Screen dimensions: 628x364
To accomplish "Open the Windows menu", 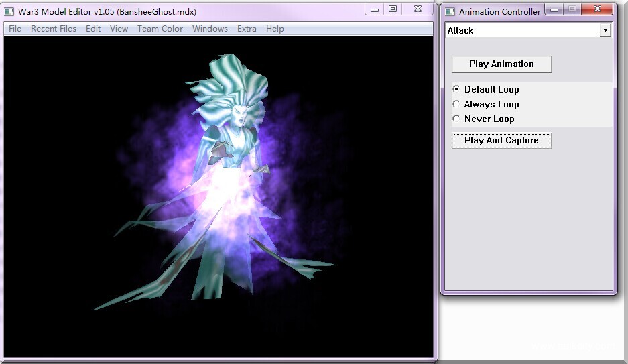I will click(x=210, y=29).
